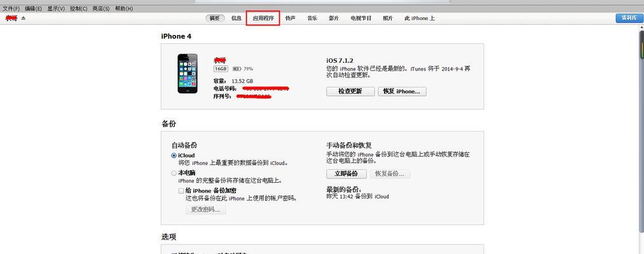The width and height of the screenshot is (644, 254).
Task: Switch to the 摘要 tab
Action: 215,18
